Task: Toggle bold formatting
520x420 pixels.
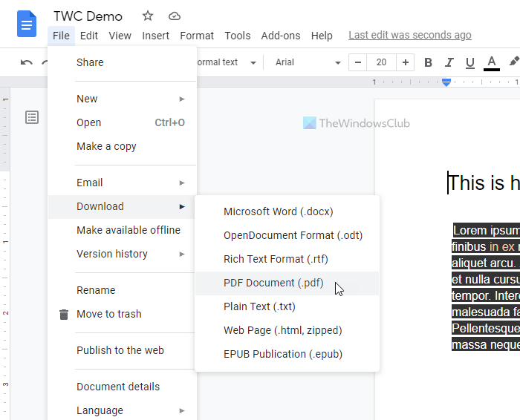Action: click(x=428, y=62)
